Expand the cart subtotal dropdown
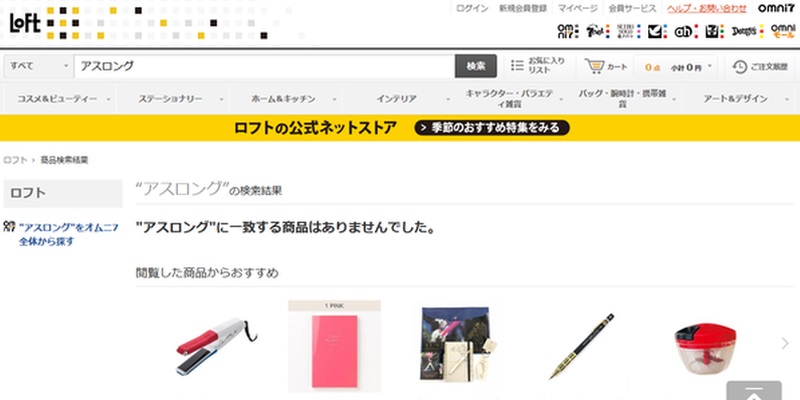This screenshot has width=800, height=400. pyautogui.click(x=679, y=67)
